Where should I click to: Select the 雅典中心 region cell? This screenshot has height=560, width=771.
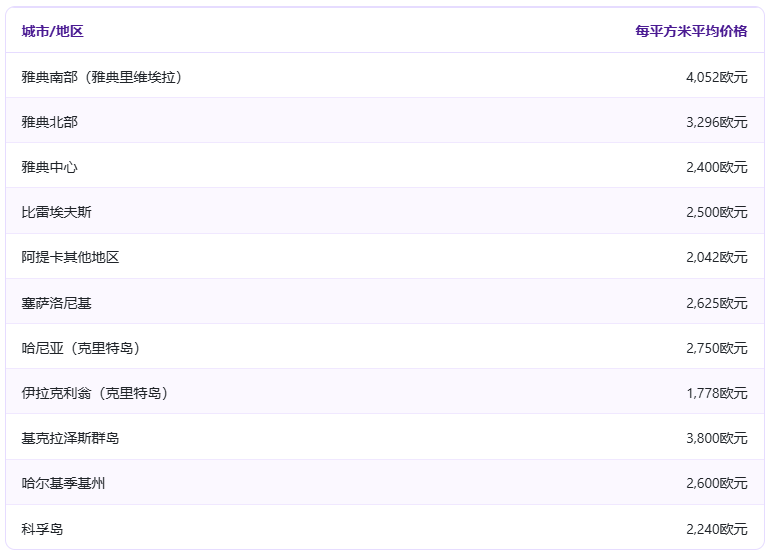pyautogui.click(x=49, y=167)
